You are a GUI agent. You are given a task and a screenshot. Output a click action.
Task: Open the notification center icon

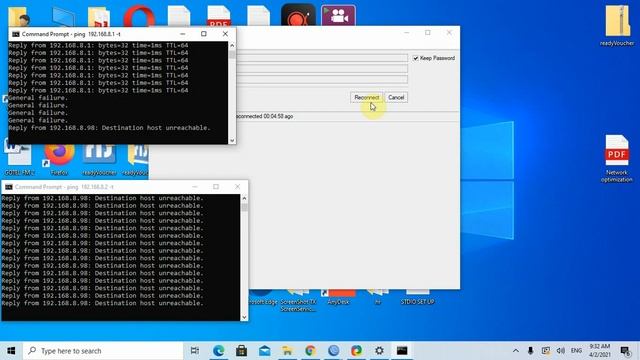(x=625, y=351)
